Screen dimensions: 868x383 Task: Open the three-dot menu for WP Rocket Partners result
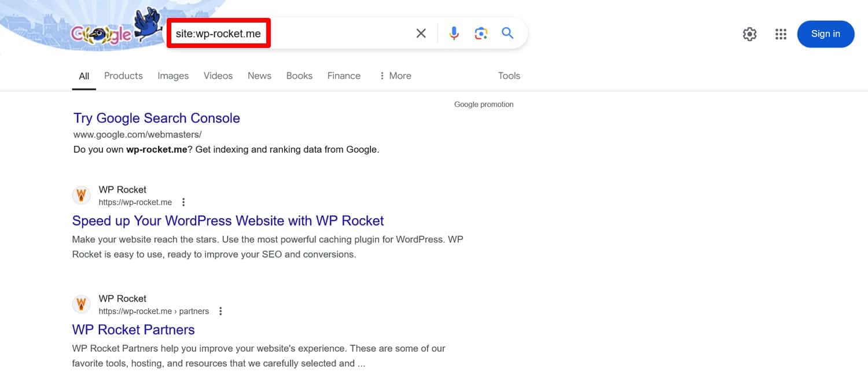click(x=220, y=311)
